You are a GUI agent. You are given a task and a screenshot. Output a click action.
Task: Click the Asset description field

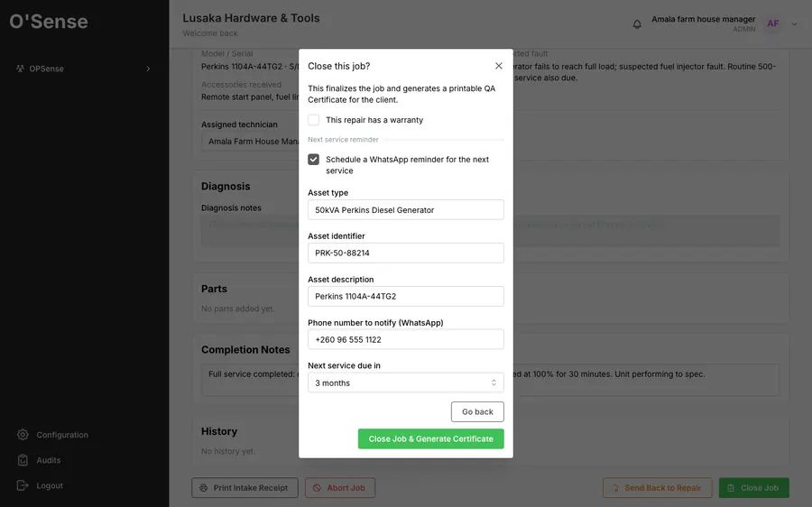click(405, 296)
